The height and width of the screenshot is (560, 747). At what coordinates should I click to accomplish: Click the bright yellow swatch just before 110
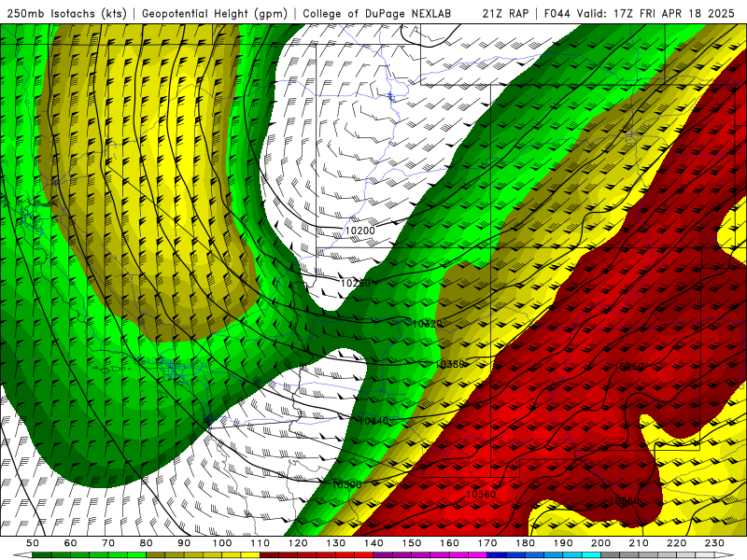coord(250,555)
